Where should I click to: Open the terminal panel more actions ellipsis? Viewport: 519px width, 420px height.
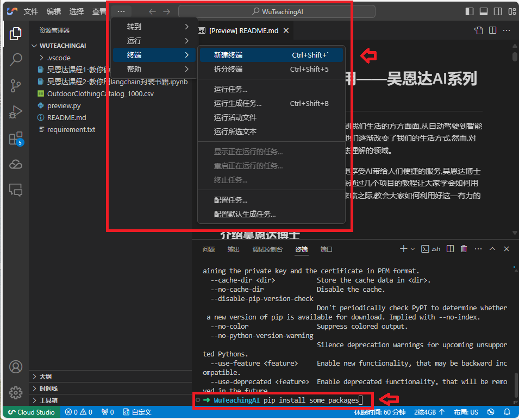478,249
